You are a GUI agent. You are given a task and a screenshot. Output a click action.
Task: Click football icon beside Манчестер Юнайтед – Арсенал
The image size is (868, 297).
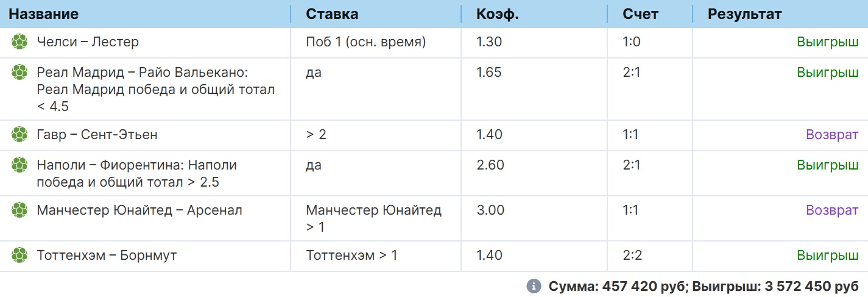coord(19,210)
